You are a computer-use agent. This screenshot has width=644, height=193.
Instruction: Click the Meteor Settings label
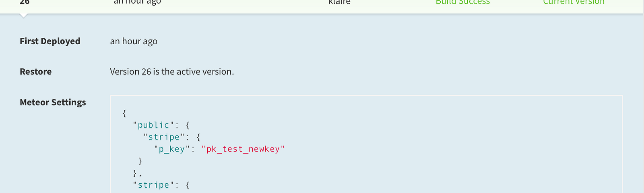[x=53, y=102]
